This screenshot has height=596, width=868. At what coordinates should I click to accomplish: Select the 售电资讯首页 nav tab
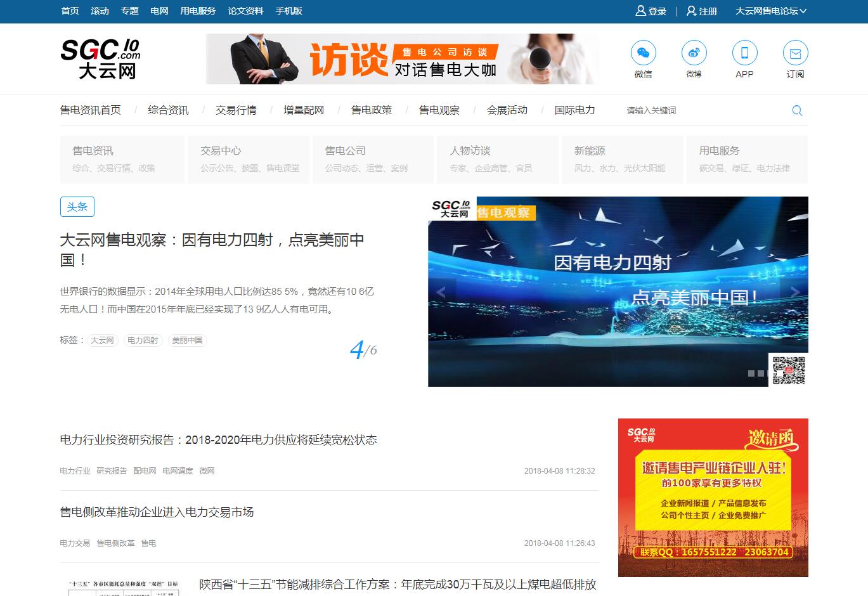click(90, 110)
